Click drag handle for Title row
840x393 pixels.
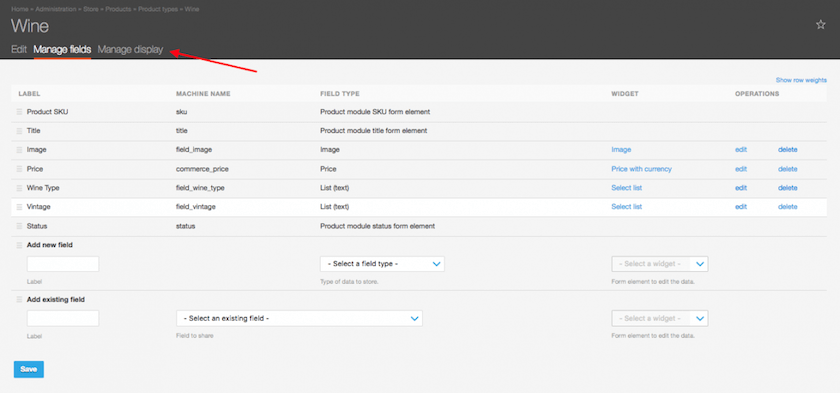coord(19,131)
